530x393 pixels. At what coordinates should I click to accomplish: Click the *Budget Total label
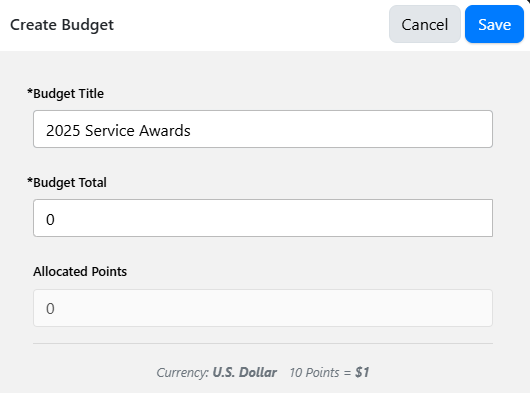67,183
